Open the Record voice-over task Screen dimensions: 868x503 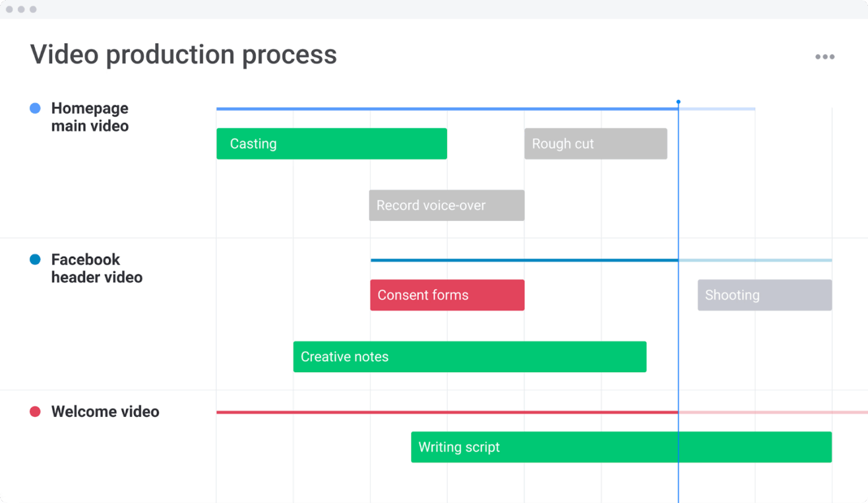pos(446,205)
